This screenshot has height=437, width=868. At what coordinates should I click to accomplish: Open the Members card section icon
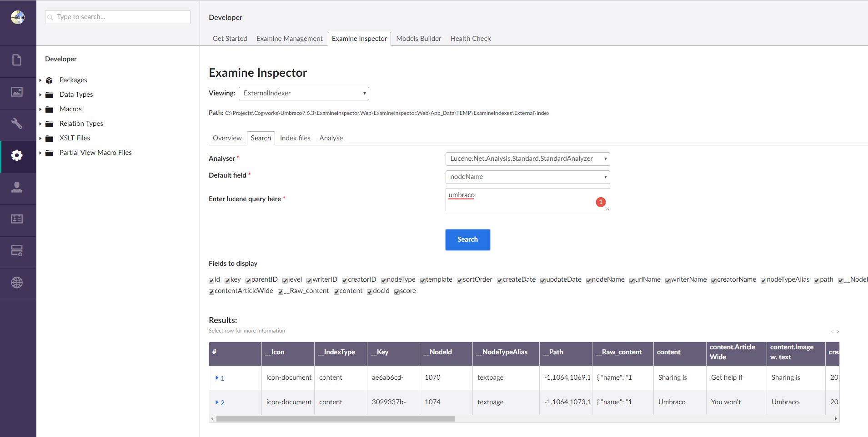17,219
